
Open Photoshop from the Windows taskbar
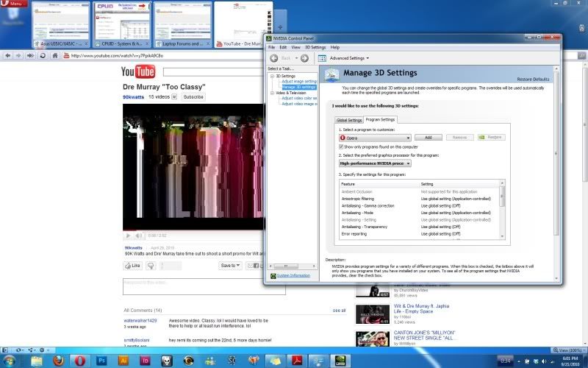pyautogui.click(x=101, y=360)
